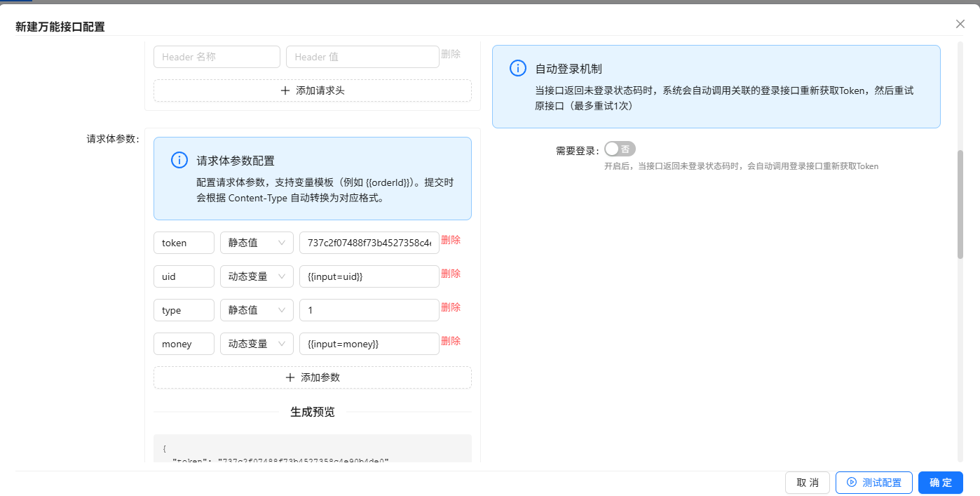Click the plus icon in 添加请求头
980x496 pixels.
coord(285,91)
